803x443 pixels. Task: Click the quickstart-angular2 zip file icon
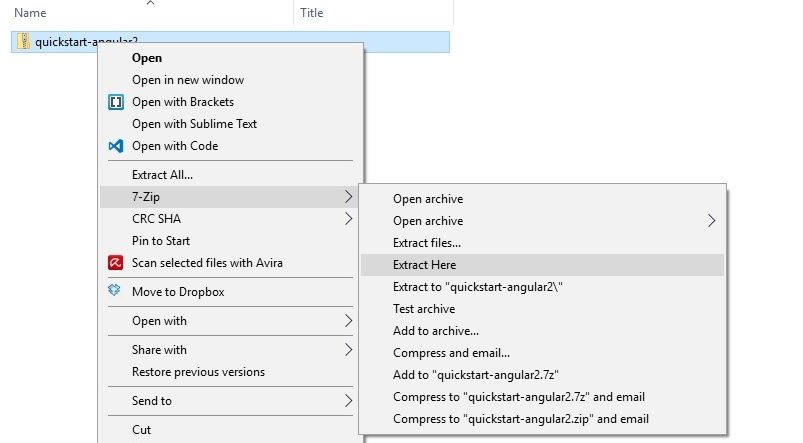coord(24,42)
